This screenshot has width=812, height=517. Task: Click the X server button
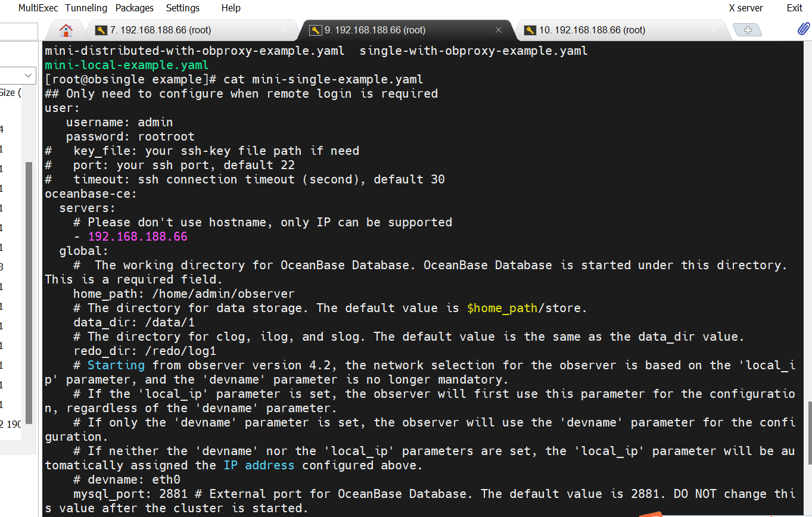point(746,8)
